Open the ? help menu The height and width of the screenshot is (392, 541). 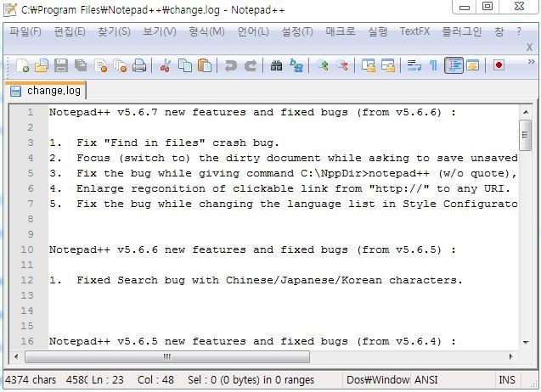pyautogui.click(x=519, y=31)
